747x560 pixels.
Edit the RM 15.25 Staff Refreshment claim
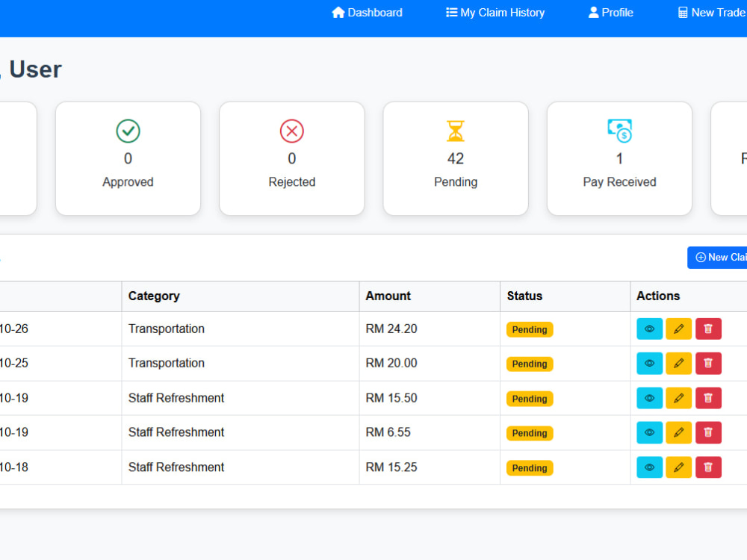(x=678, y=467)
